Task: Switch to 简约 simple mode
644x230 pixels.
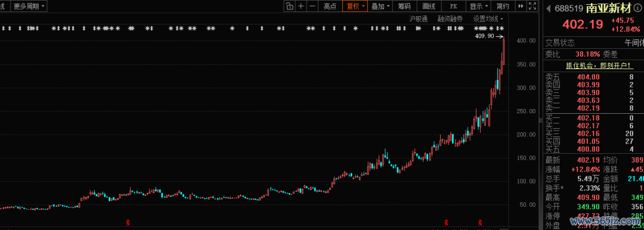Action: [503, 6]
